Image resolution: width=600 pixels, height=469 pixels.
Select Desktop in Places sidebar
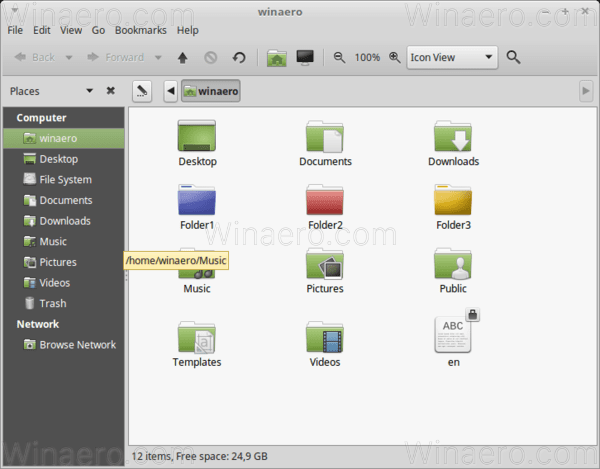[x=64, y=159]
